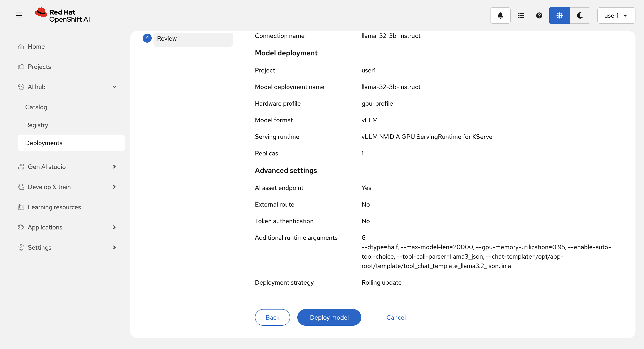Viewport: 644px width, 349px height.
Task: Expand the Develop & train section
Action: pos(114,187)
